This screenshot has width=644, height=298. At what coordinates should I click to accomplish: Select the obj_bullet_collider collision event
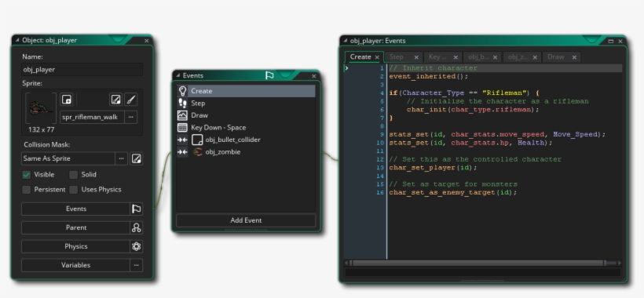(x=246, y=140)
